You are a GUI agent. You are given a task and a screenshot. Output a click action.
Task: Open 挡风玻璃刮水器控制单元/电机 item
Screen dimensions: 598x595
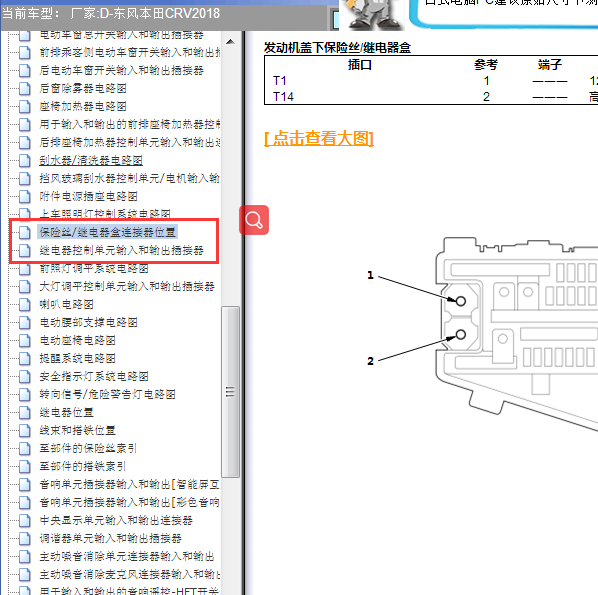point(130,178)
